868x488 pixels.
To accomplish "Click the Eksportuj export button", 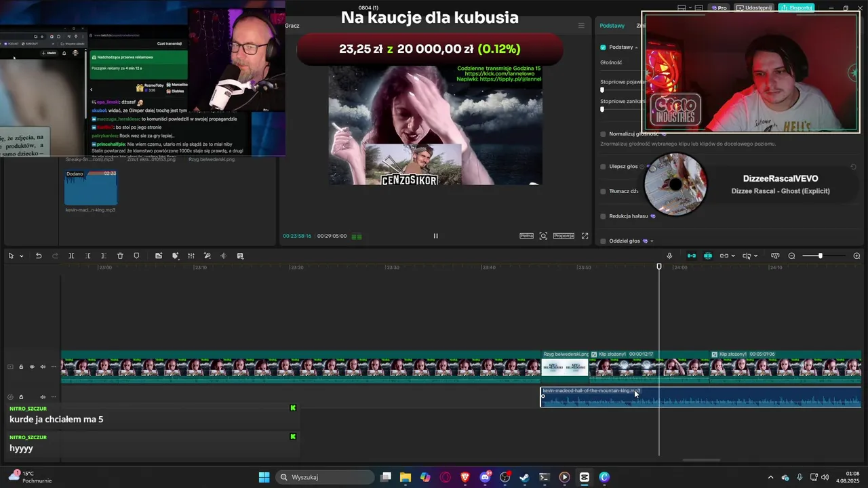I will (x=796, y=8).
